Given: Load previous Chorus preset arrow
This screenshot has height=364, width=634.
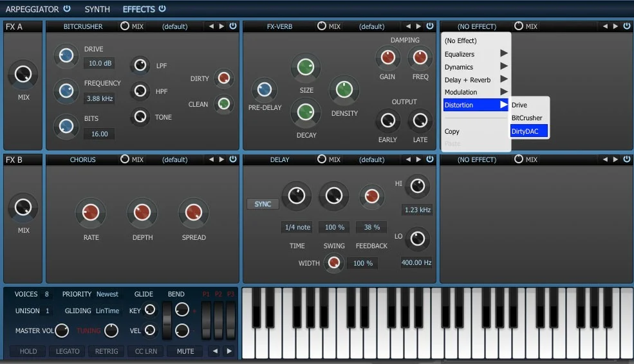Looking at the screenshot, I should click(211, 159).
